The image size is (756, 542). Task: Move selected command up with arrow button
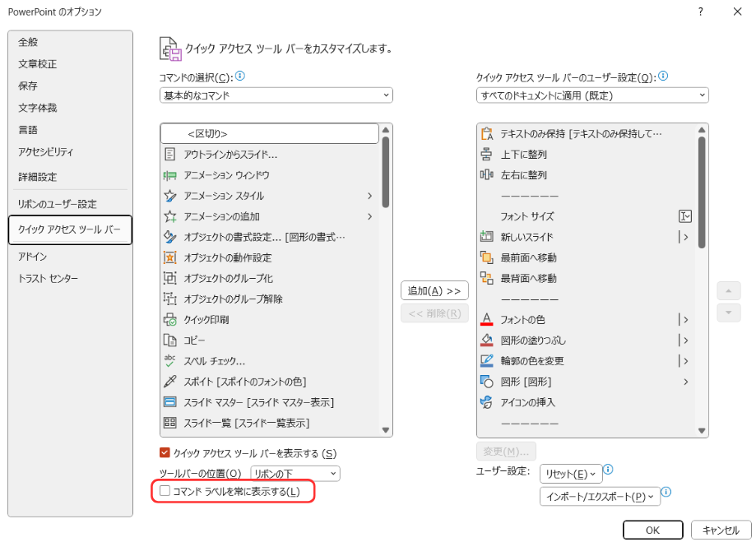tap(729, 291)
